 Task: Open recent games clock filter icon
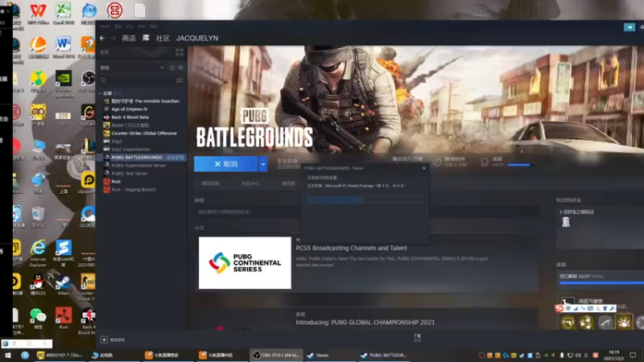[x=172, y=68]
